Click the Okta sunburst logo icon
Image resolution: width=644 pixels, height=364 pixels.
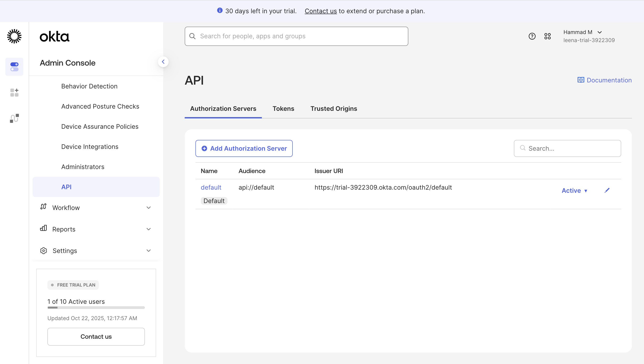[14, 36]
